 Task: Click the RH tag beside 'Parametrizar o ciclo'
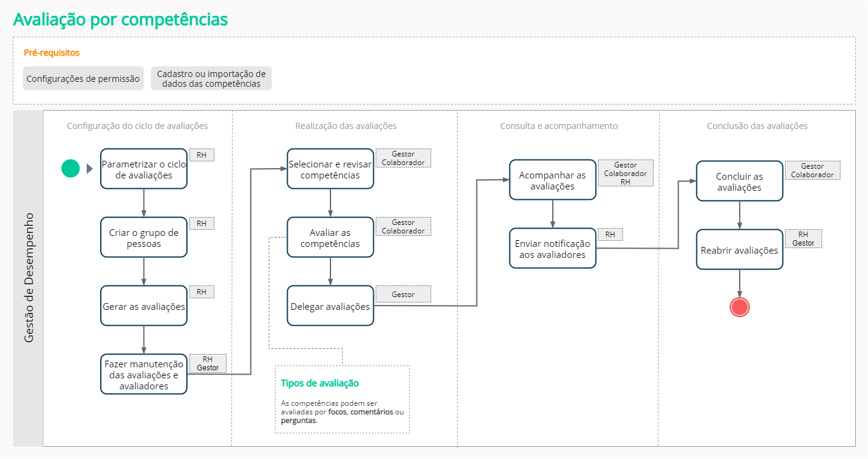pos(202,155)
